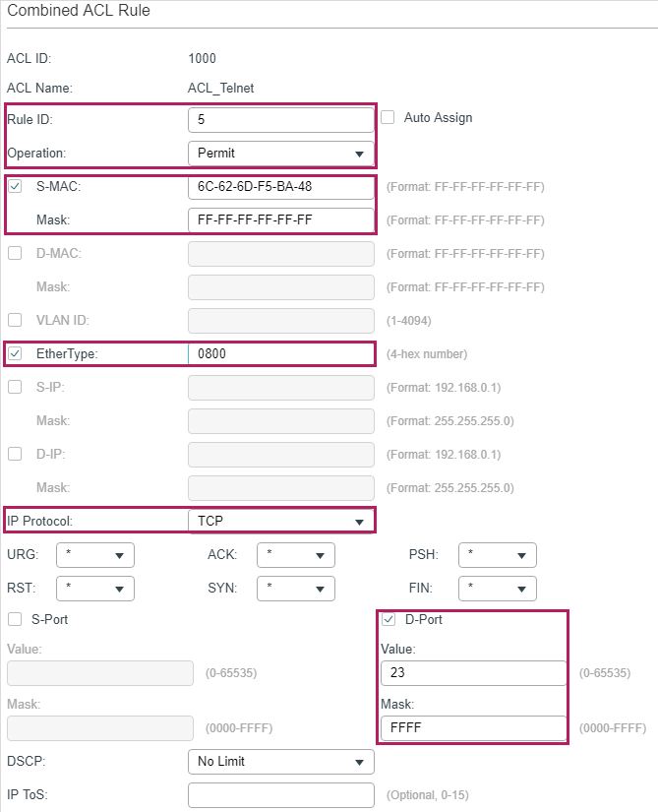Click the IP ToS input field

(280, 795)
